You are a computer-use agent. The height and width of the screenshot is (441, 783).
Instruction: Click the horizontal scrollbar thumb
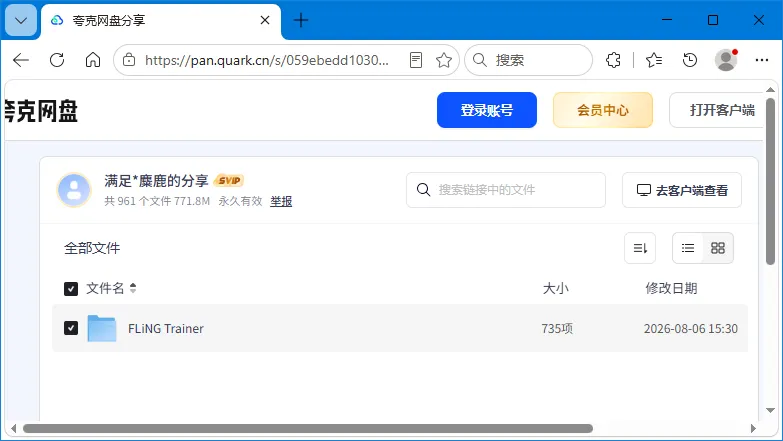pyautogui.click(x=308, y=429)
